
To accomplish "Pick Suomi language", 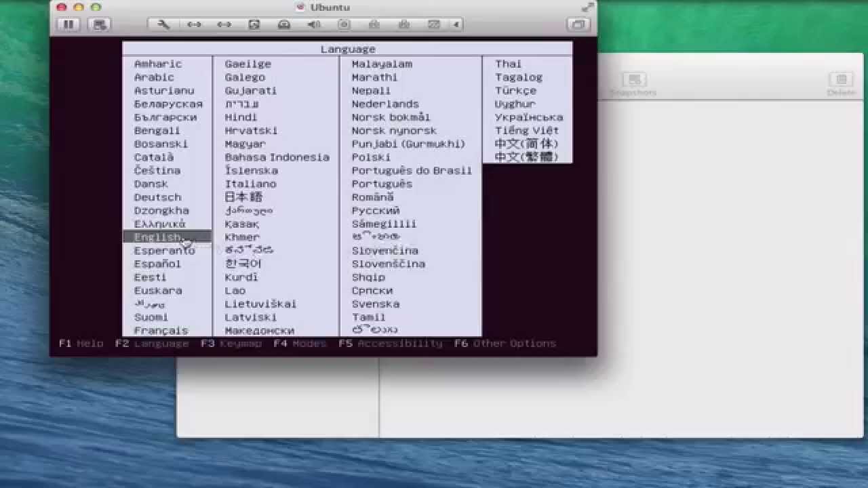I will coord(151,317).
